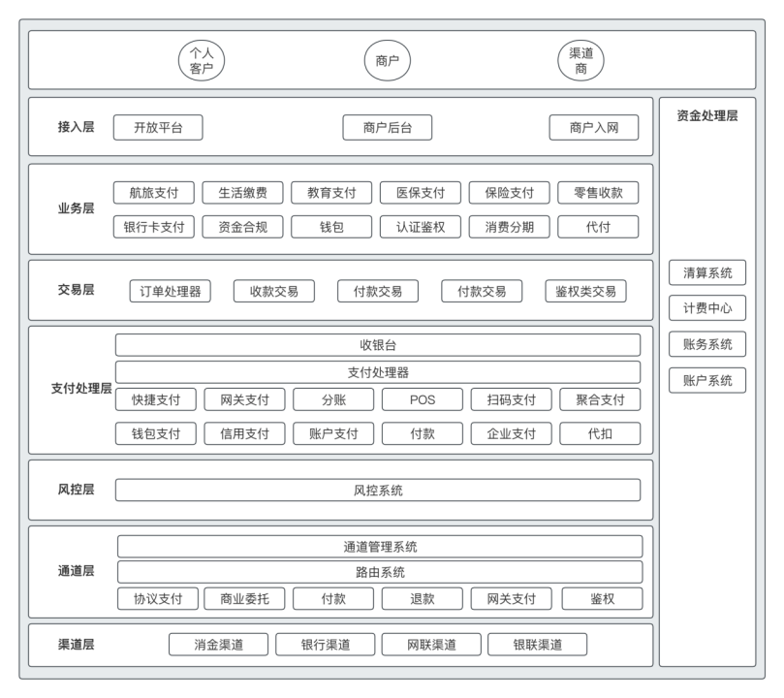Screen dimensions: 784x698
Task: Select the 商户 circle node
Action: 388,60
